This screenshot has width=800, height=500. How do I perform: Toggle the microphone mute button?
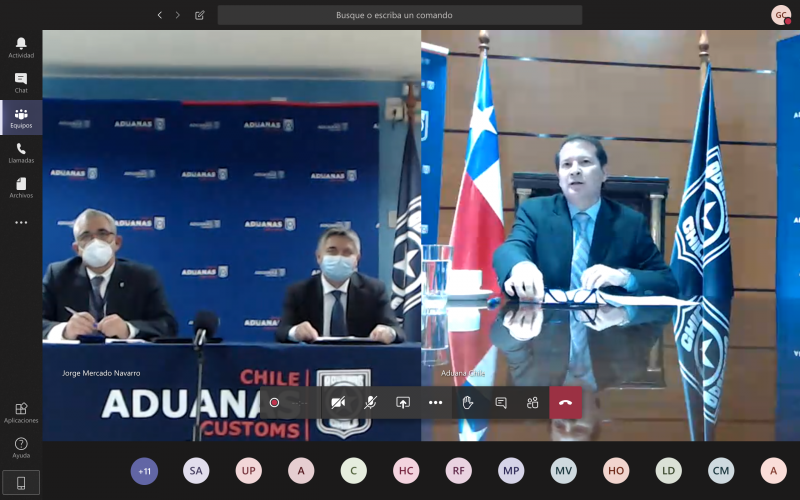tap(370, 403)
